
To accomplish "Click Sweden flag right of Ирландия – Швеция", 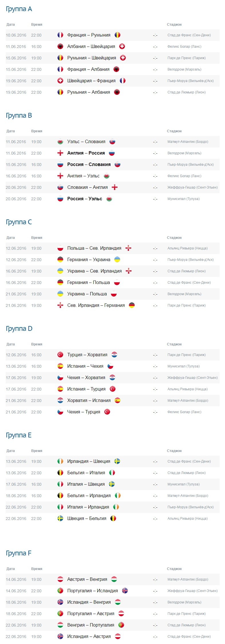I will [x=117, y=461].
